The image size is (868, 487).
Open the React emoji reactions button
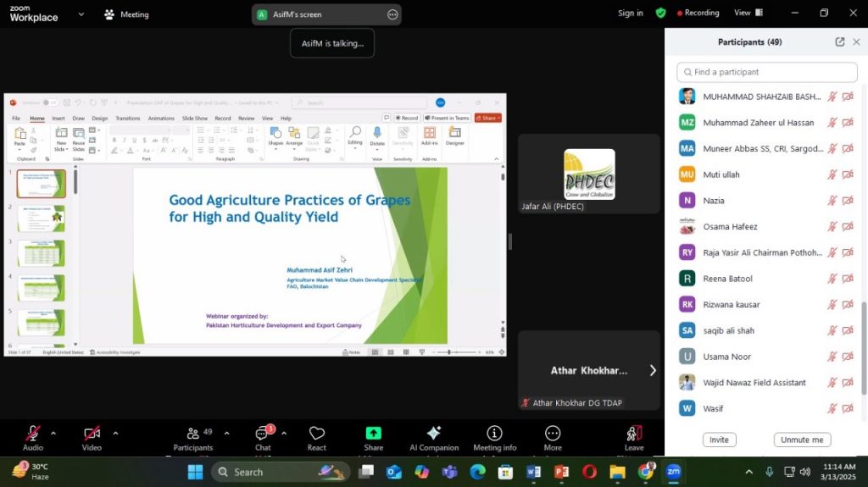click(x=317, y=434)
